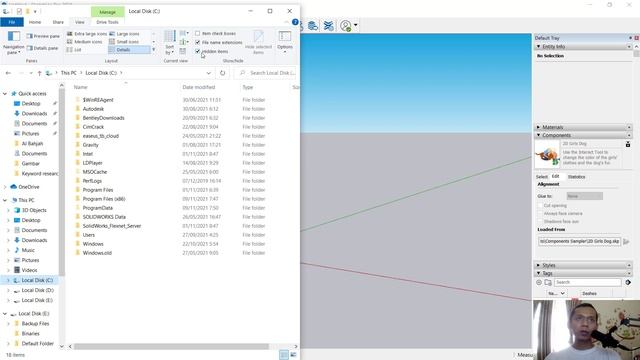Toggle the Preview pane

pos(43,36)
